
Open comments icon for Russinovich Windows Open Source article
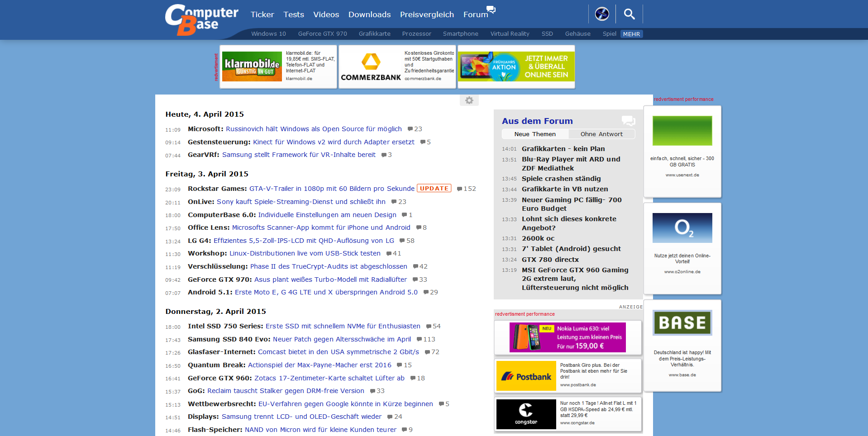click(x=410, y=129)
